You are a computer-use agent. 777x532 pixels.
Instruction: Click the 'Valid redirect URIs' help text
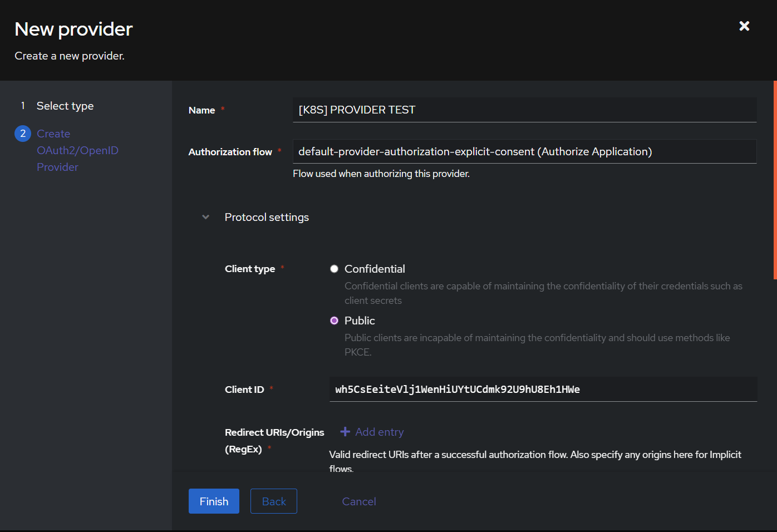(535, 461)
